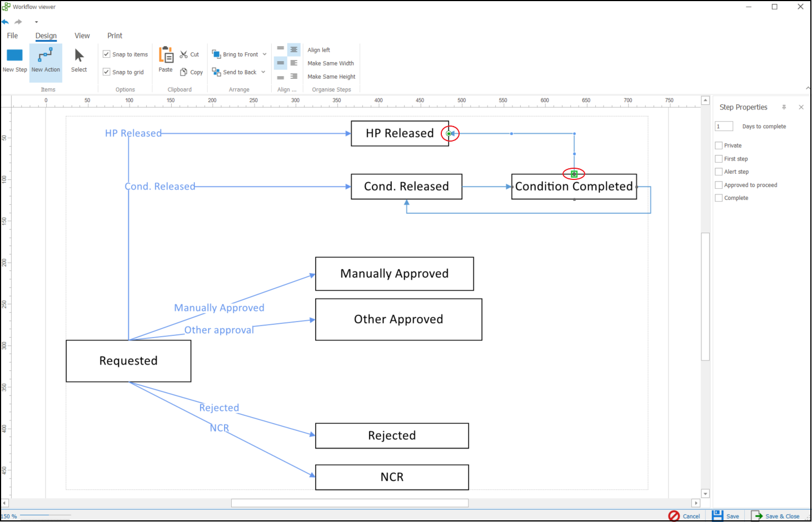Image resolution: width=812 pixels, height=522 pixels.
Task: Paste from the clipboard
Action: click(x=166, y=60)
